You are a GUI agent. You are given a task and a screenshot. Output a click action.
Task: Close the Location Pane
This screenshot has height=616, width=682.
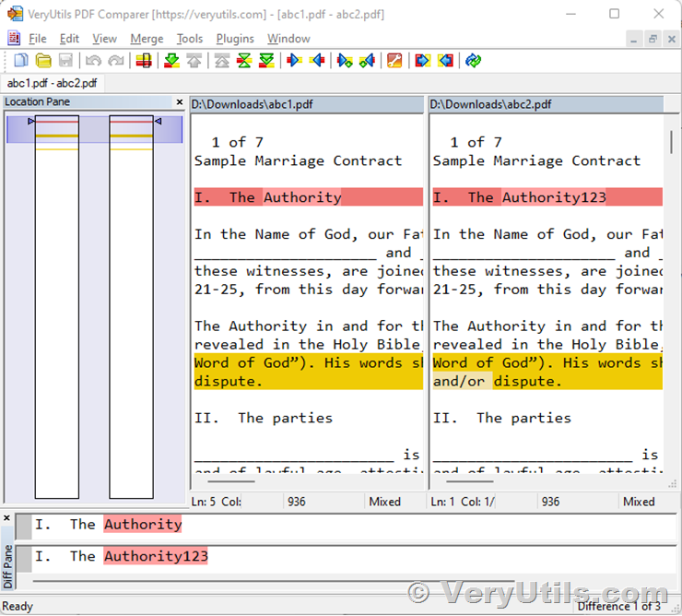point(179,101)
